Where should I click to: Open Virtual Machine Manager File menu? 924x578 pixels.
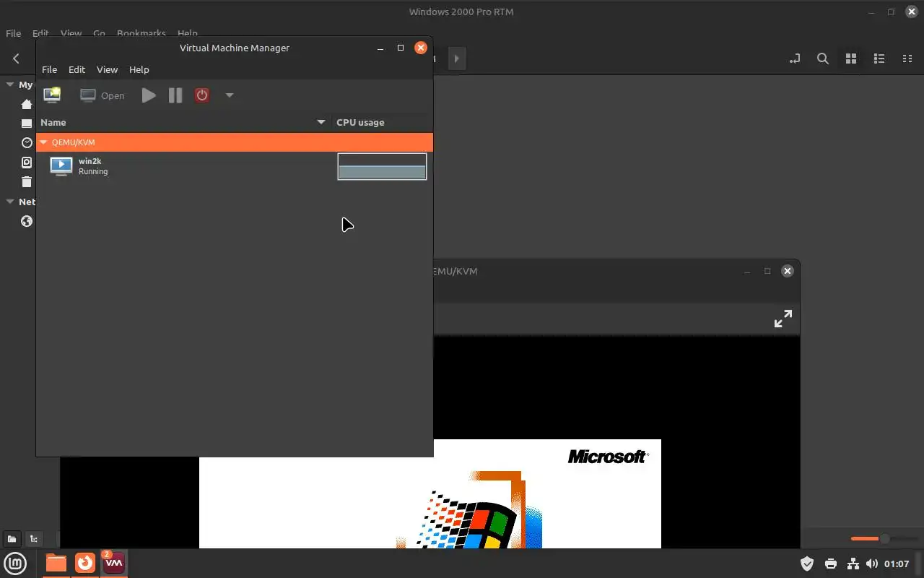(49, 69)
